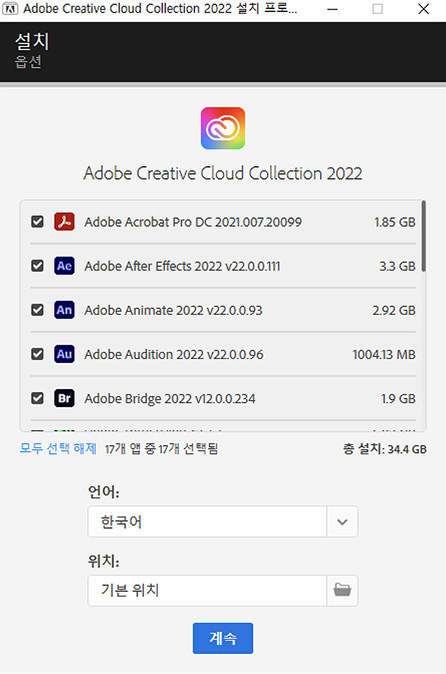This screenshot has height=674, width=446.
Task: Open the folder browse icon for 위치
Action: point(342,590)
